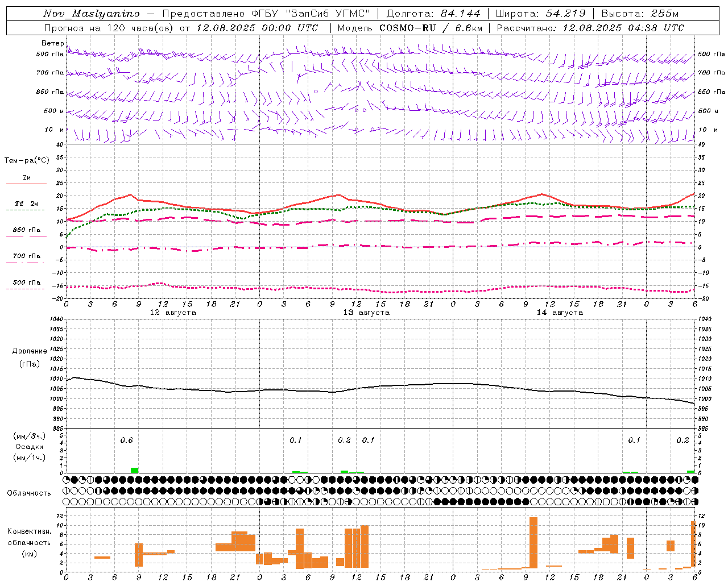Click the "12 августа" date label
728x582 pixels.
coord(173,313)
